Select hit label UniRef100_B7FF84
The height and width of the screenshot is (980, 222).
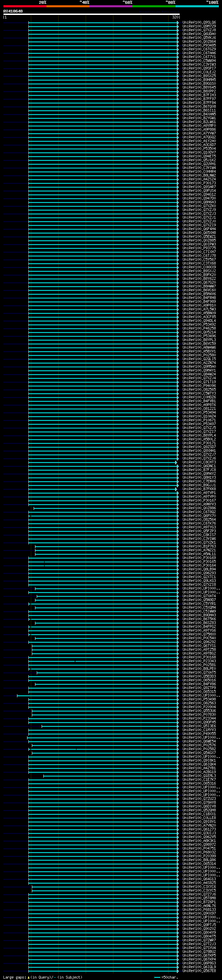[199, 103]
